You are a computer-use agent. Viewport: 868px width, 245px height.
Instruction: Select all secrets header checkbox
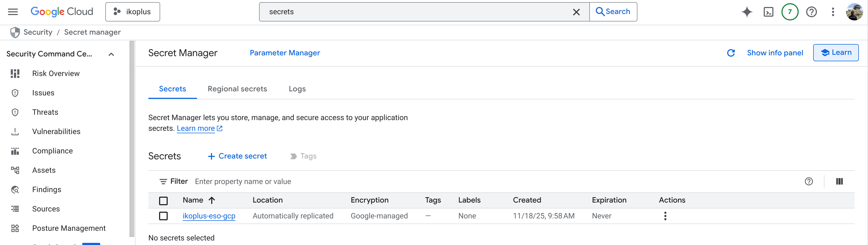click(x=163, y=201)
